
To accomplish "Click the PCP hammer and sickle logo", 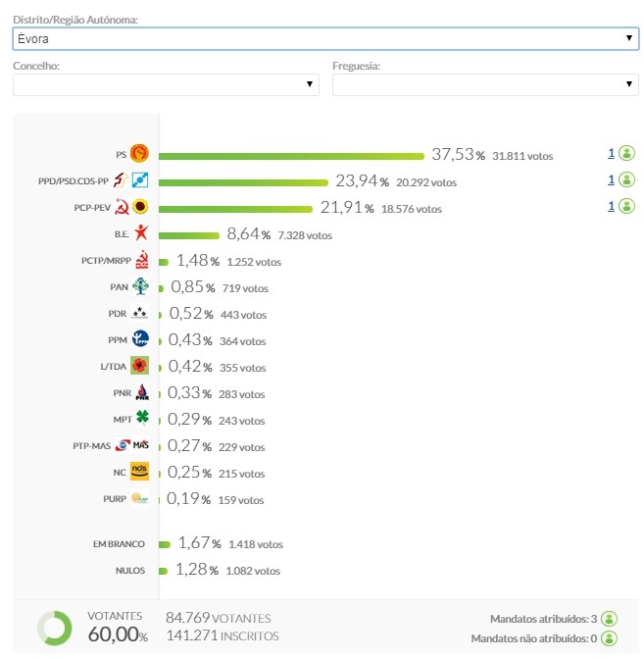I will point(122,207).
